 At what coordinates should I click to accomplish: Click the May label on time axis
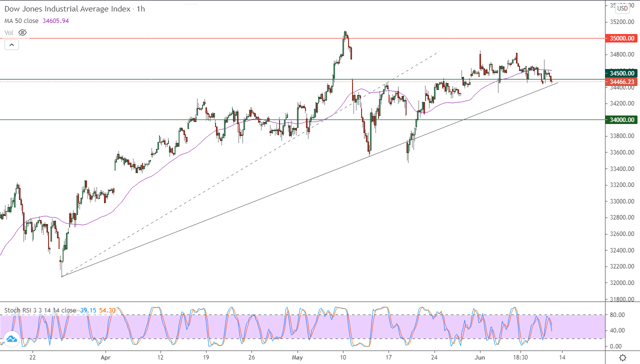[297, 357]
